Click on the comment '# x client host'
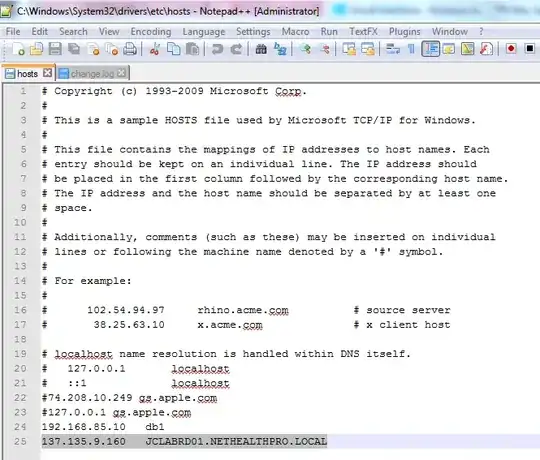This screenshot has width=540, height=460. coord(402,325)
